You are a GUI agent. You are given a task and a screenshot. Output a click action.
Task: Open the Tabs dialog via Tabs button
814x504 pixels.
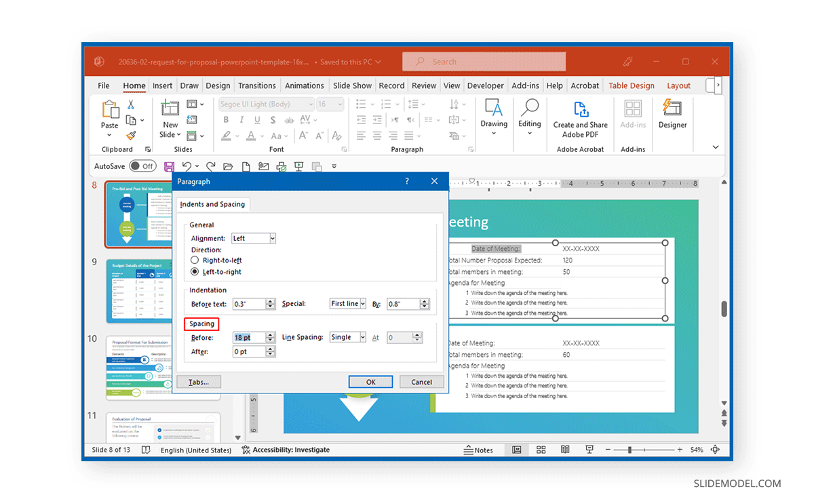click(x=198, y=381)
